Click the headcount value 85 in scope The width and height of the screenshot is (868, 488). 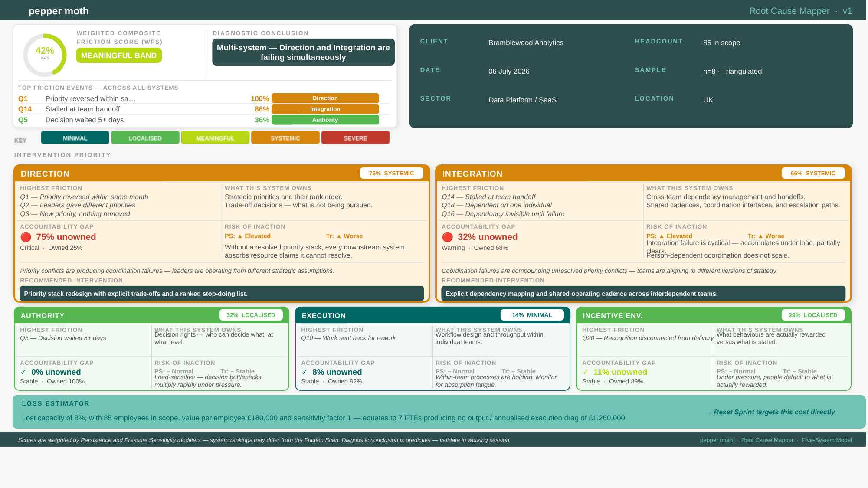point(721,43)
